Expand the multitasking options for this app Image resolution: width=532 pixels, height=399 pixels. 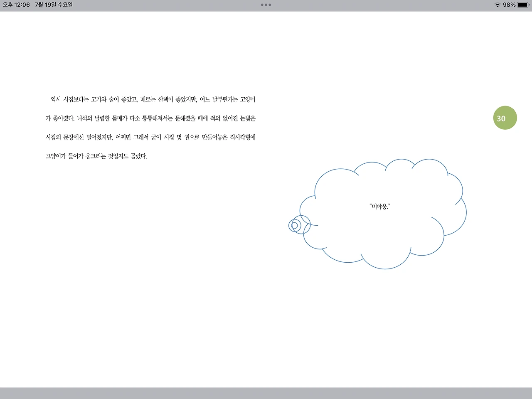266,5
